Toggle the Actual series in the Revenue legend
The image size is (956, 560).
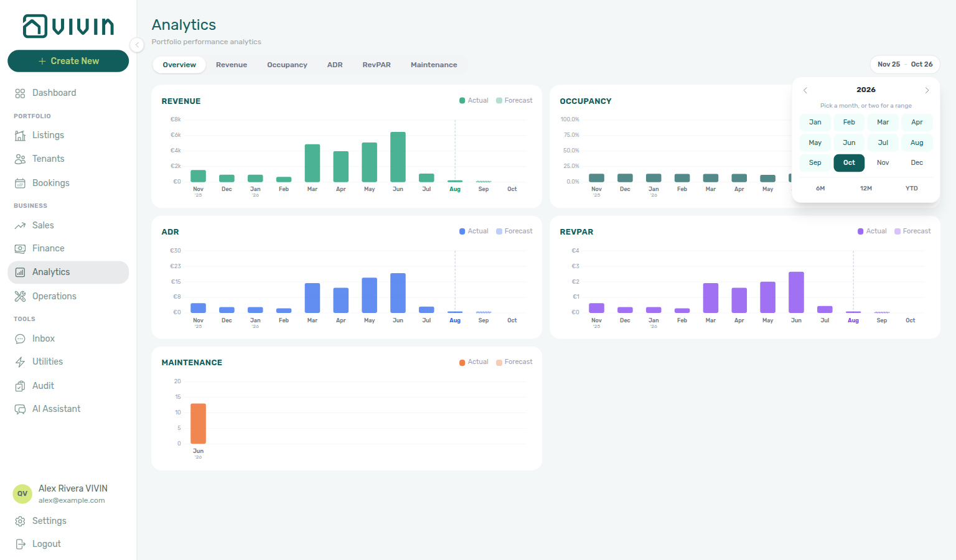pos(474,101)
